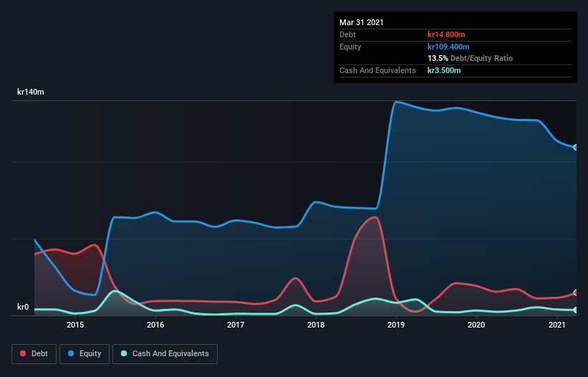Select the 2020 x-axis label
Viewport: 588px width, 377px height.
[x=476, y=325]
